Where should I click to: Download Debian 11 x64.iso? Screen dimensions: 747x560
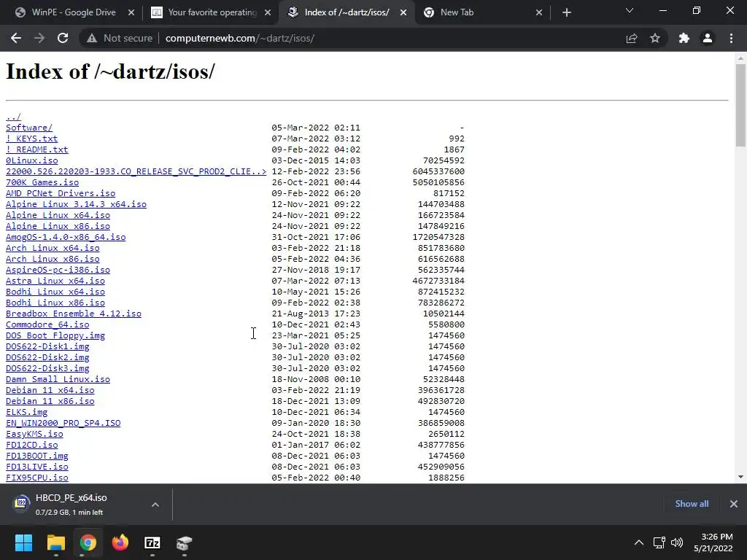[x=50, y=391]
